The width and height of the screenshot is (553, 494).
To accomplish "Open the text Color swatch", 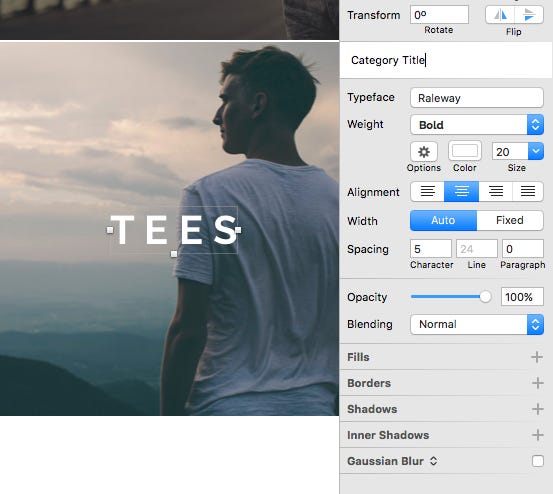I will click(x=464, y=151).
